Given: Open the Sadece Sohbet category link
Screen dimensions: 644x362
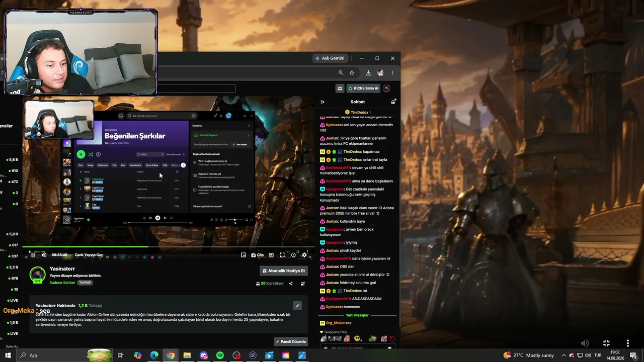Looking at the screenshot, I should click(62, 283).
